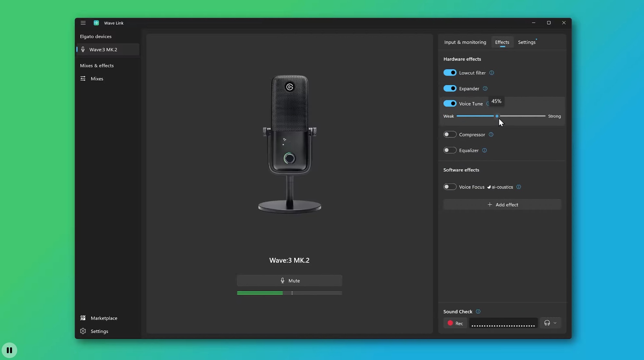Viewport: 644px width, 360px height.
Task: Enable the Compressor toggle
Action: click(x=450, y=134)
